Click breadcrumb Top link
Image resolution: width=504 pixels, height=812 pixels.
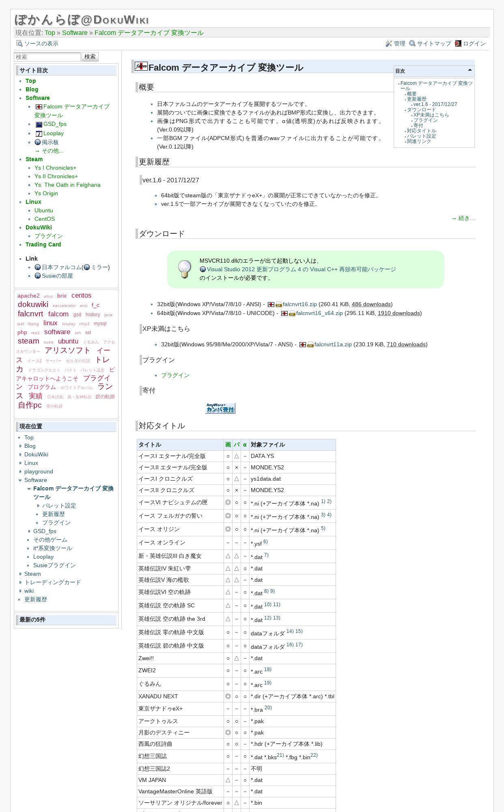(50, 32)
